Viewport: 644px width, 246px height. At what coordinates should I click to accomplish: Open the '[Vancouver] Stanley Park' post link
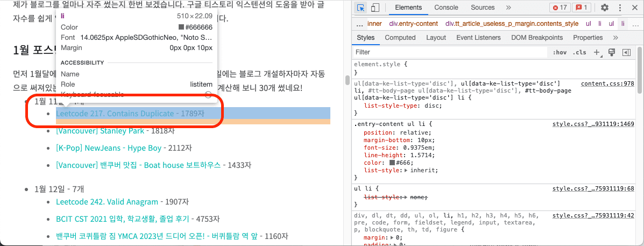click(100, 131)
